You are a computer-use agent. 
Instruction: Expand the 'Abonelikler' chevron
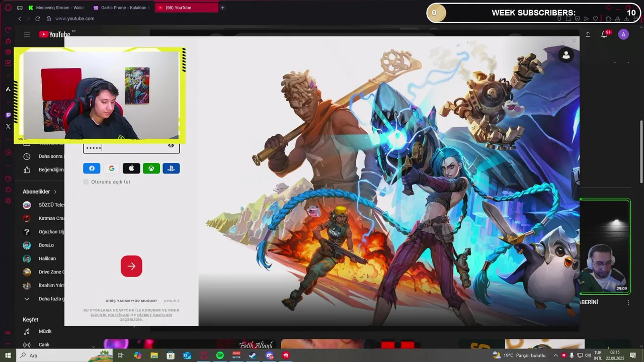(55, 192)
